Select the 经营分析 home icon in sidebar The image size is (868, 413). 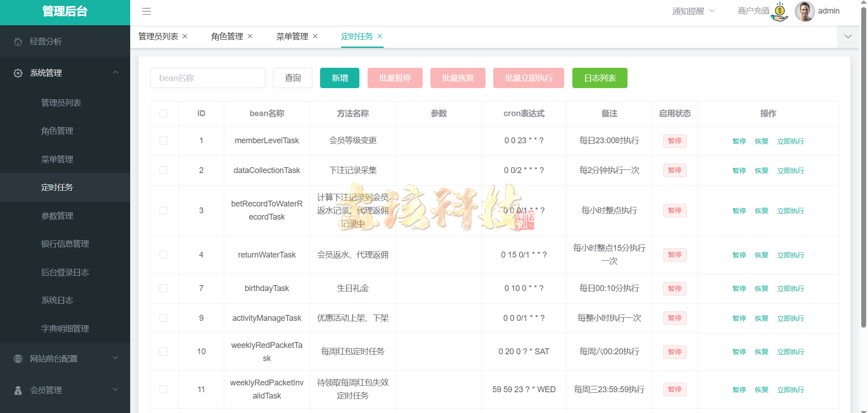[x=18, y=41]
